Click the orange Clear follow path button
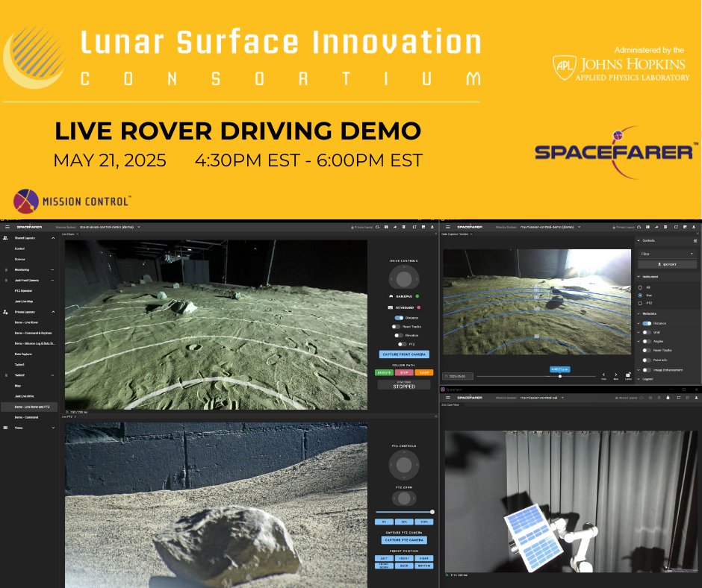 tap(424, 372)
